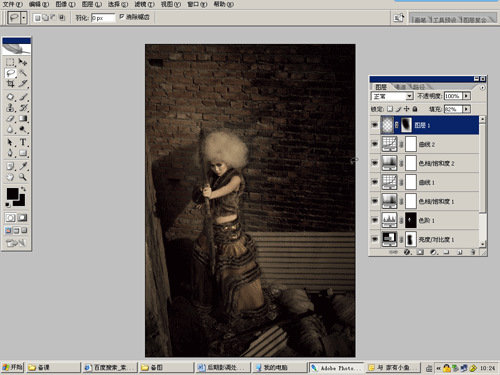Click the 羽化 feather input field
The image size is (500, 375).
[103, 18]
